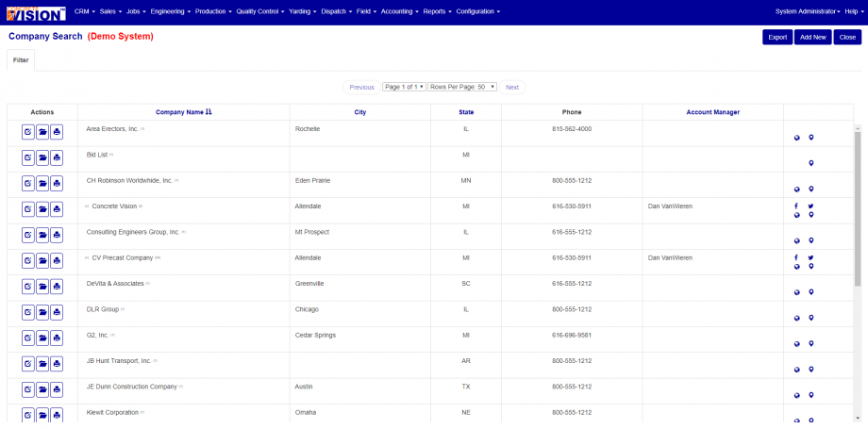Print the CV Precast Company record
868x429 pixels.
57,261
